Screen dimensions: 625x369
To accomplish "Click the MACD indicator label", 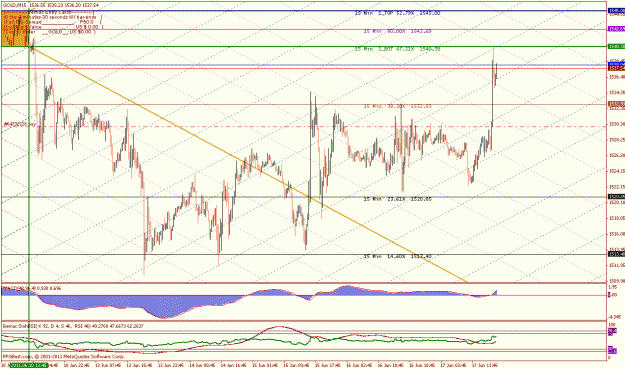I will (x=32, y=288).
